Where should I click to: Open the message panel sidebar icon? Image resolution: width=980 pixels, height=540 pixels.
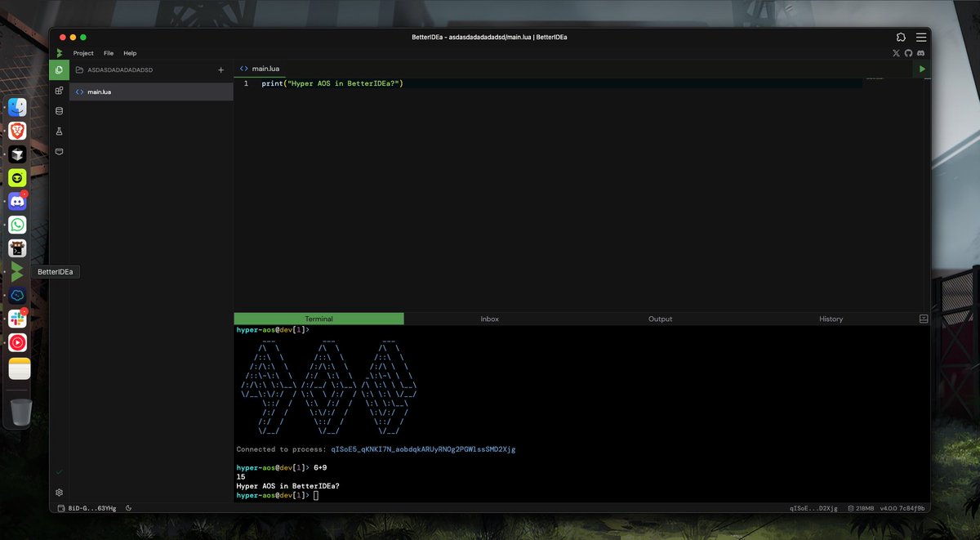[59, 152]
